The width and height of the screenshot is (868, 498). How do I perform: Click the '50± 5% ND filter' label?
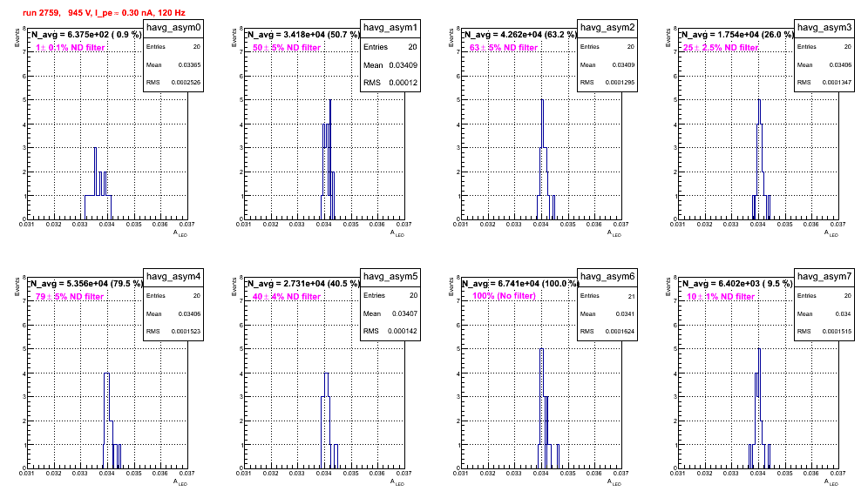tap(287, 48)
